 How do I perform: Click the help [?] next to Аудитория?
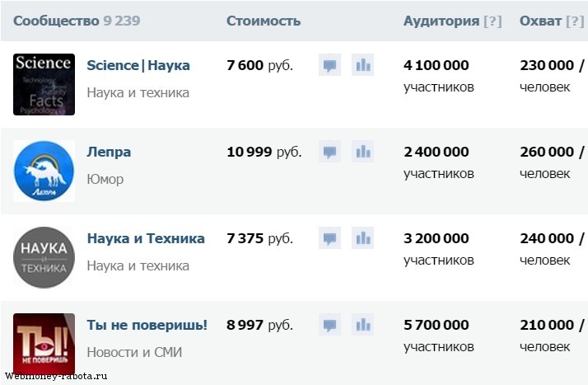pyautogui.click(x=492, y=21)
